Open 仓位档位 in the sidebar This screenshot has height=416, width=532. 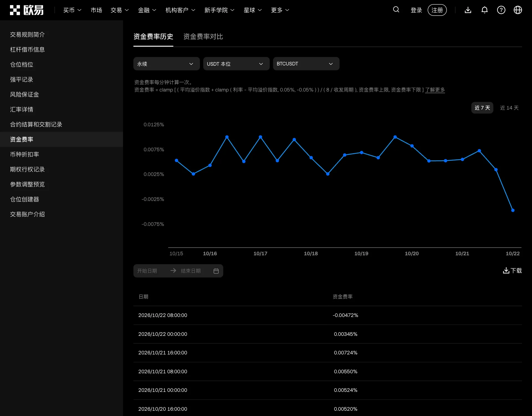click(62, 65)
